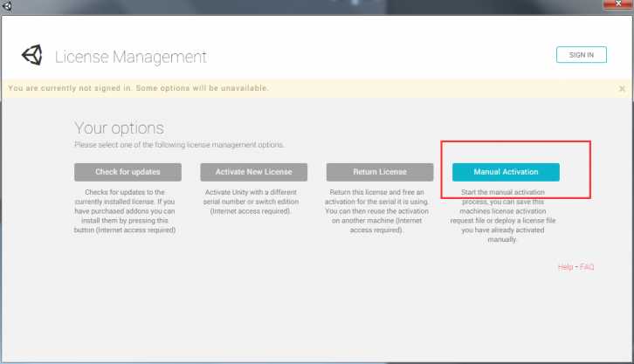Click the License Management heading
This screenshot has width=634, height=364.
tap(131, 57)
